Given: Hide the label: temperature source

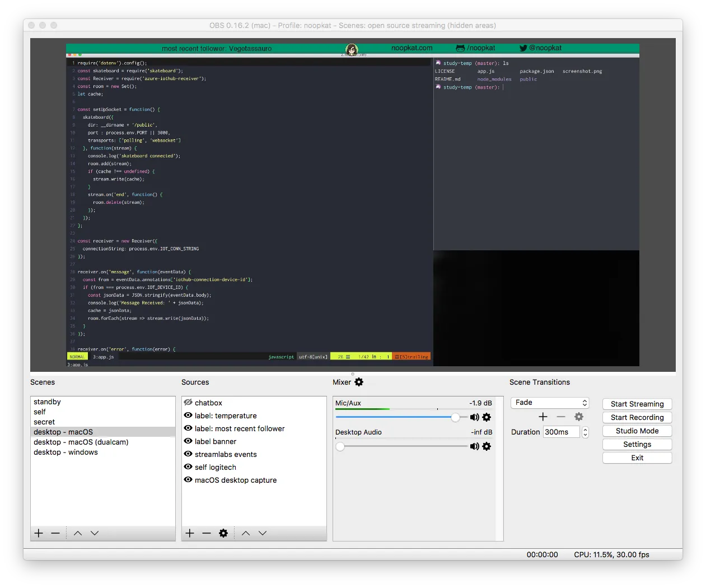Looking at the screenshot, I should (x=188, y=416).
